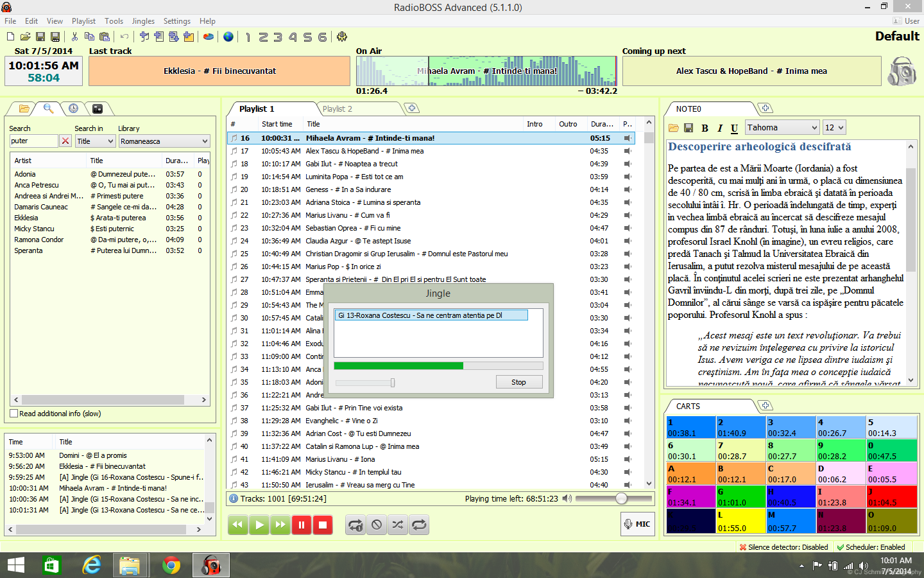Viewport: 924px width, 578px height.
Task: Open the clock scheduler tab in left panel
Action: (x=73, y=109)
